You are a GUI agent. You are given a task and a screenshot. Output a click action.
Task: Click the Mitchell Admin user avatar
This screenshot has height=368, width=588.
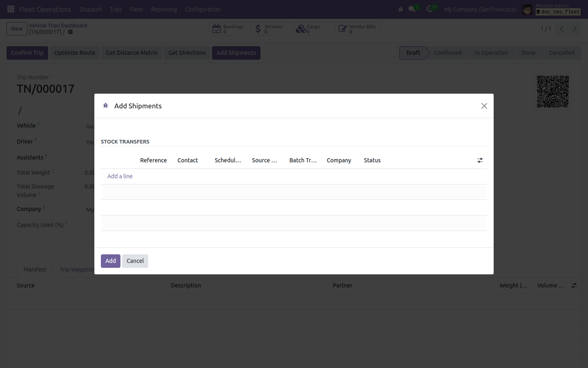(x=528, y=9)
